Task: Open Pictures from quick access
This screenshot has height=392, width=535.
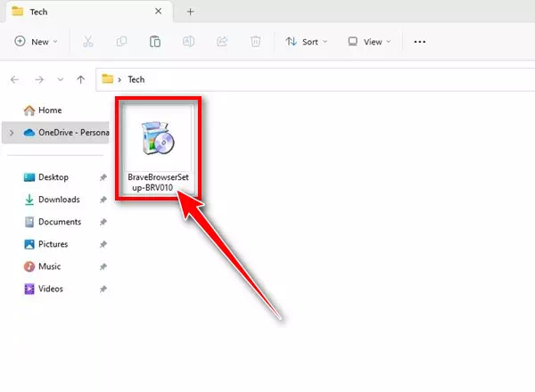Action: [46, 244]
